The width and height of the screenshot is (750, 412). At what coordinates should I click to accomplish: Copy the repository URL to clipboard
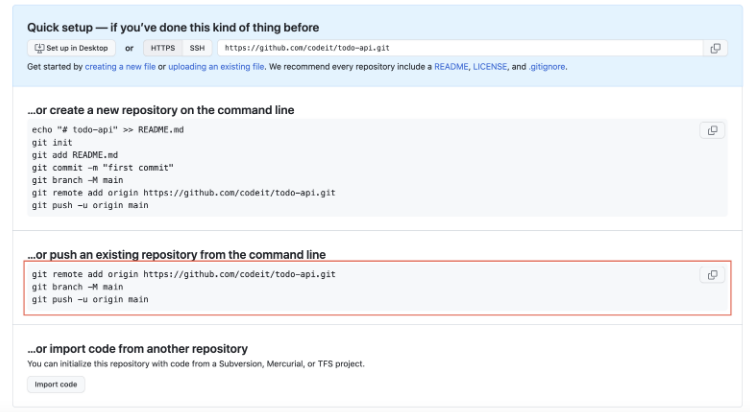click(x=715, y=48)
